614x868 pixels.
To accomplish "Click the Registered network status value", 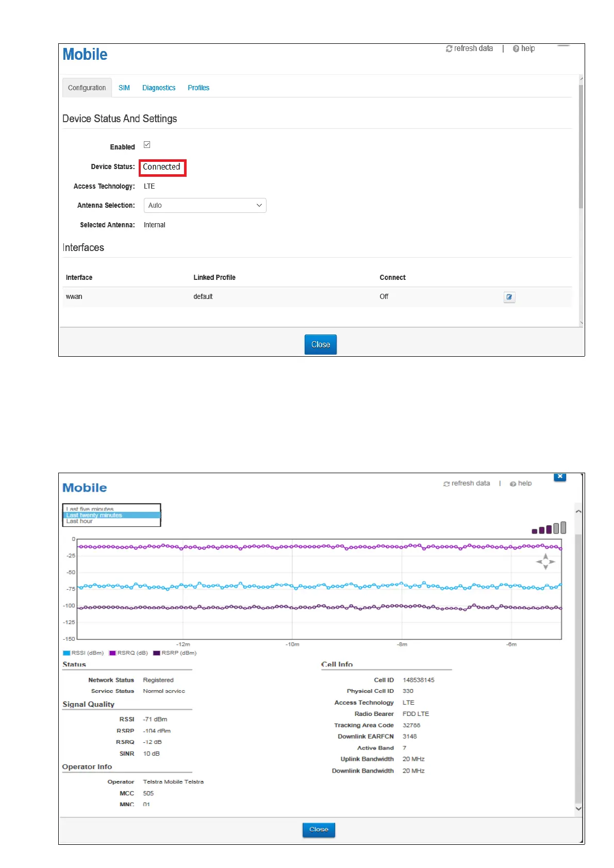I will click(x=158, y=680).
